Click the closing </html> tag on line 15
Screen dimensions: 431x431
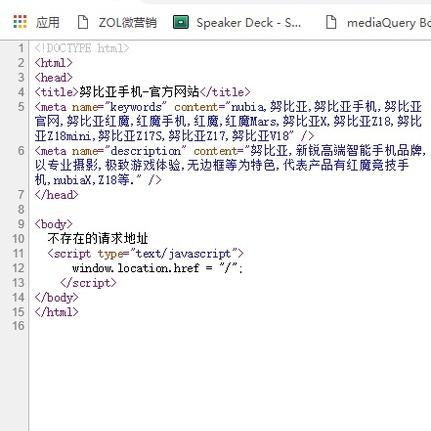[x=57, y=312]
